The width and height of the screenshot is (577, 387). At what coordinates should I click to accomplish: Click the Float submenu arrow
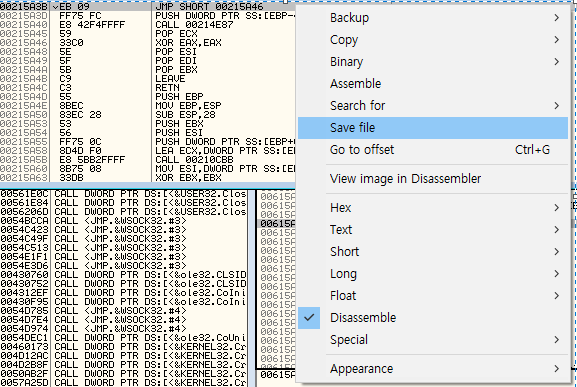[x=556, y=296]
